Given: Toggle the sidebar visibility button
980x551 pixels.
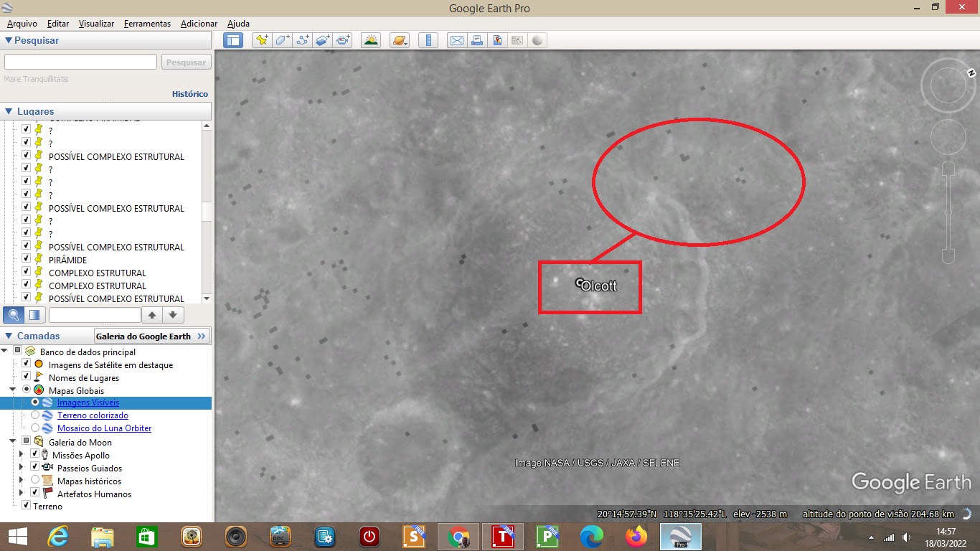Looking at the screenshot, I should point(233,40).
